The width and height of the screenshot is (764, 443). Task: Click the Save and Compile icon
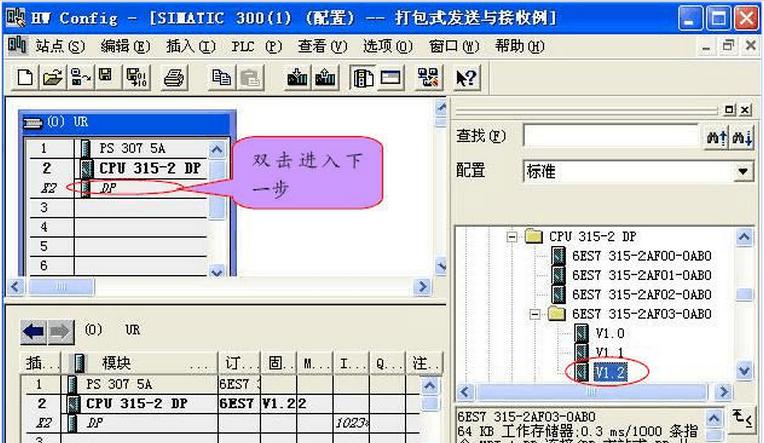(135, 77)
